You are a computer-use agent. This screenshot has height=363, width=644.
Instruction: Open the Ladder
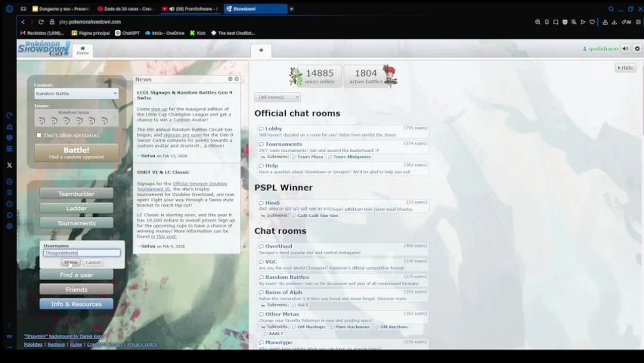[x=76, y=208]
